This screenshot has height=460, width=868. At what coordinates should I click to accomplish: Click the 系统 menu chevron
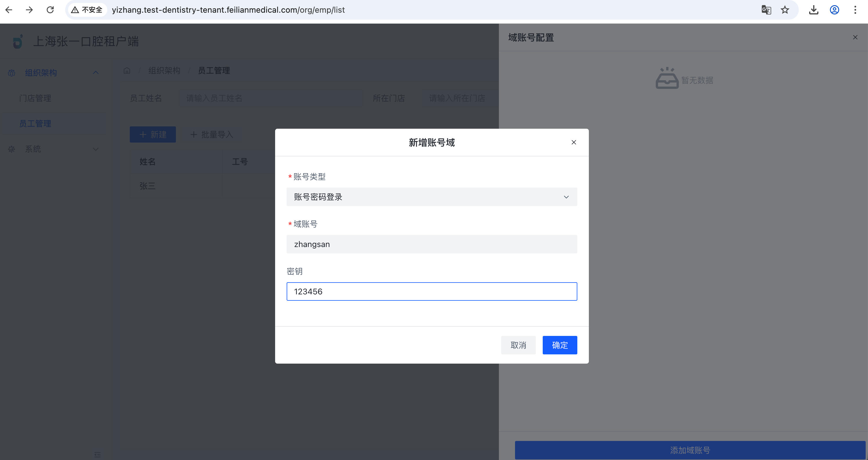click(x=96, y=149)
